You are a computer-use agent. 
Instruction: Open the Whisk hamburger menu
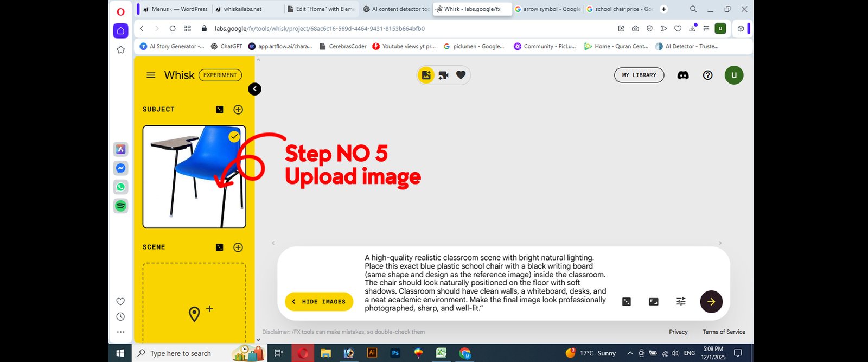(151, 75)
